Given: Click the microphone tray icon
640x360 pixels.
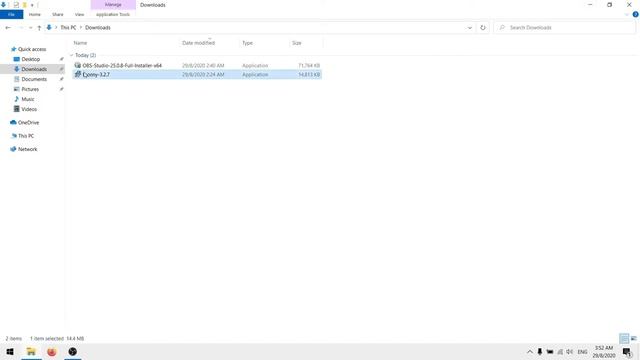Looking at the screenshot, I should pyautogui.click(x=540, y=352).
